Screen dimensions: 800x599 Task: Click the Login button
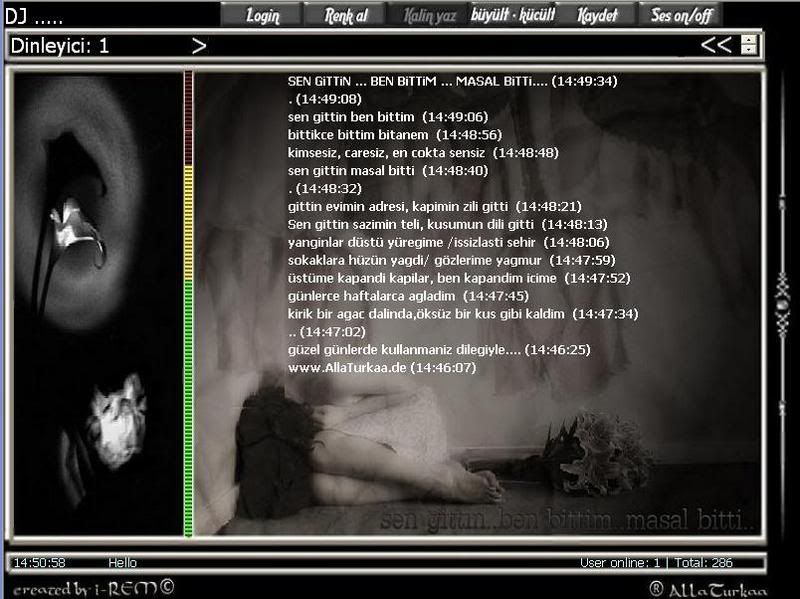(x=263, y=15)
